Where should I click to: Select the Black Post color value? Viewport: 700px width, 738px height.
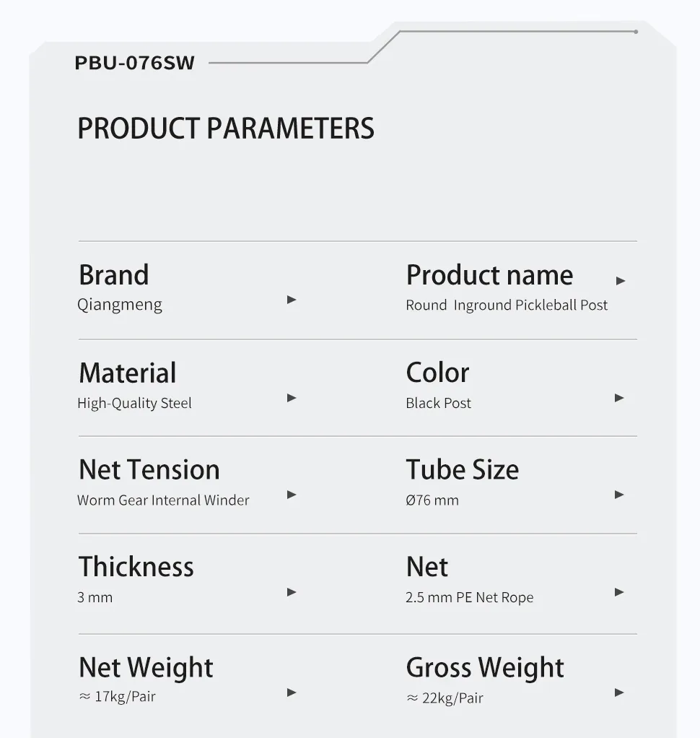click(438, 404)
